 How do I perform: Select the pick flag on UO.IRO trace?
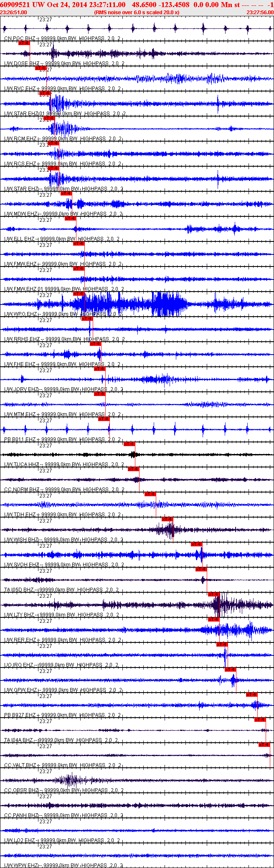[222, 644]
